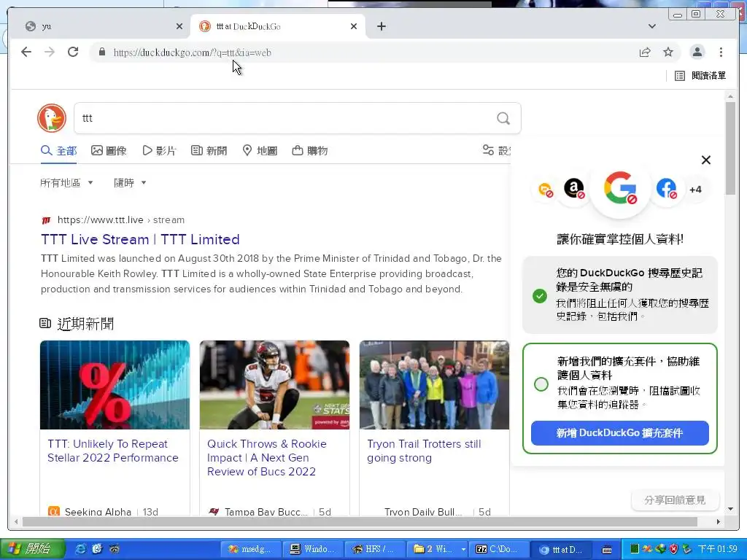Open the group photo news thumbnail
The width and height of the screenshot is (747, 560).
click(x=434, y=385)
